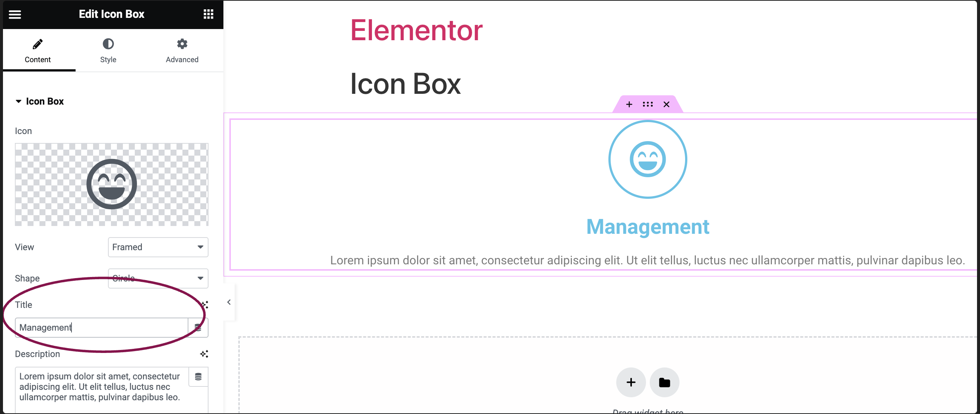The width and height of the screenshot is (980, 414).
Task: Click the grid/apps icon in top right header
Action: pos(208,14)
